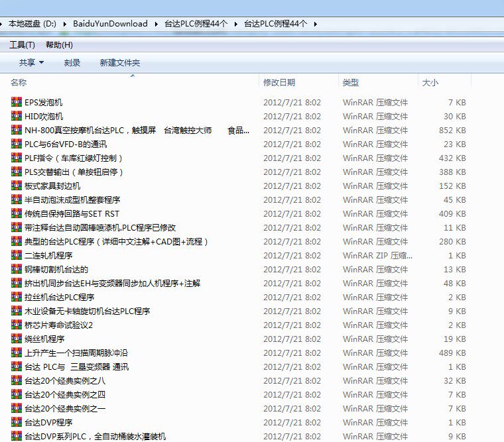
Task: Click the 30 KB size cell
Action: click(454, 116)
